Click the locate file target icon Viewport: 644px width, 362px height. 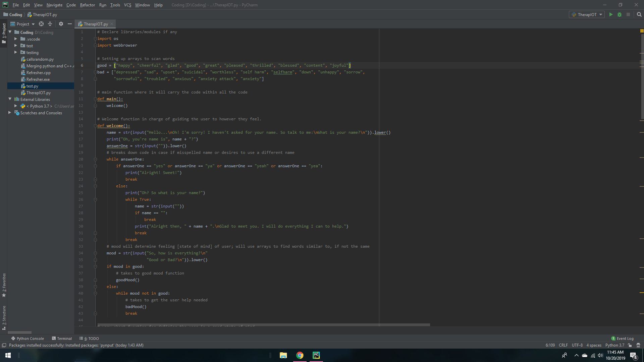click(x=41, y=24)
